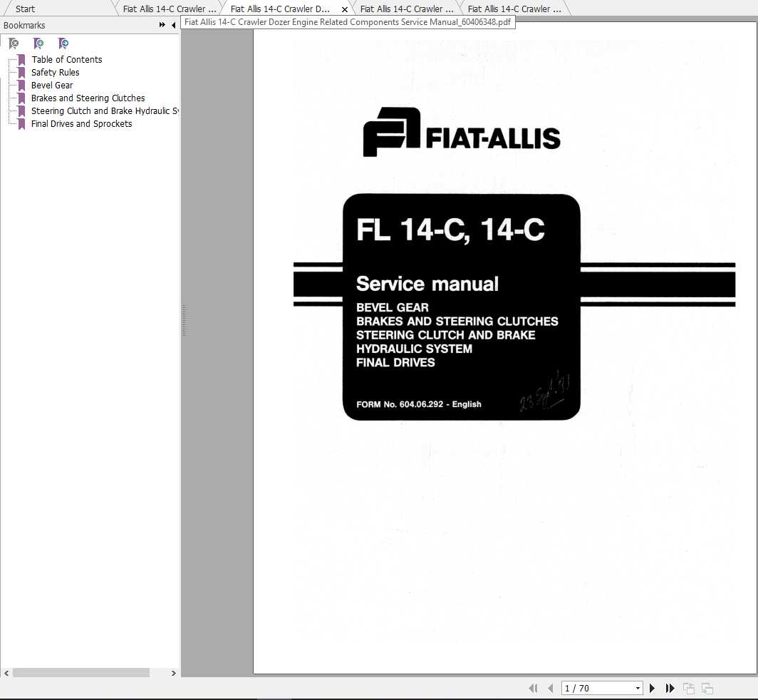Open the last Fiat Allis 14-C Crawler tab
Viewport: 758px width, 700px height.
(x=514, y=9)
